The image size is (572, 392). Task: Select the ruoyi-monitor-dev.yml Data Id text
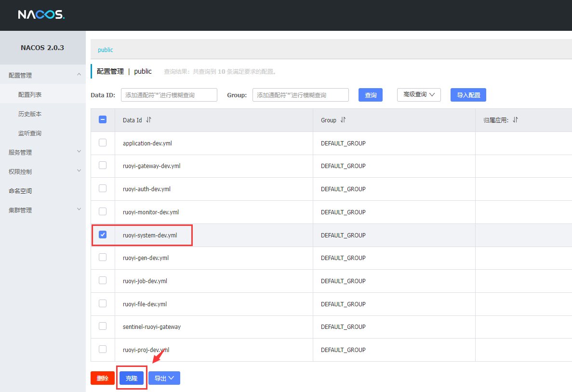[x=151, y=212]
